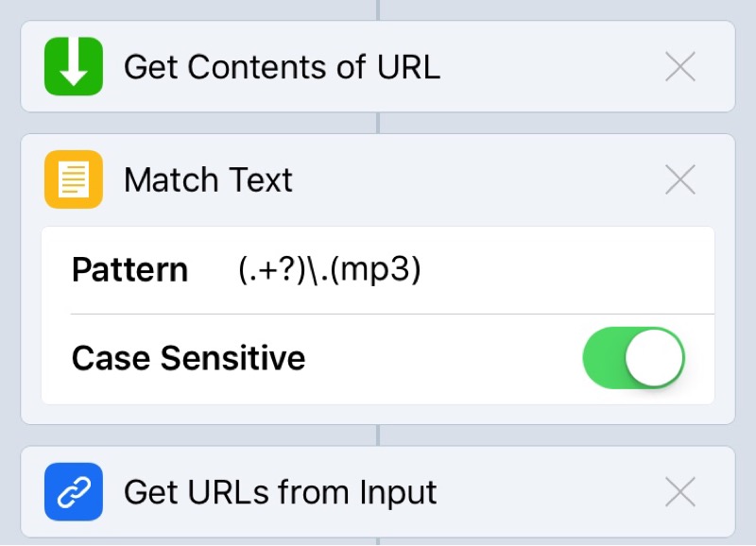Click connector between Match Text and Get URLs

coord(378,435)
